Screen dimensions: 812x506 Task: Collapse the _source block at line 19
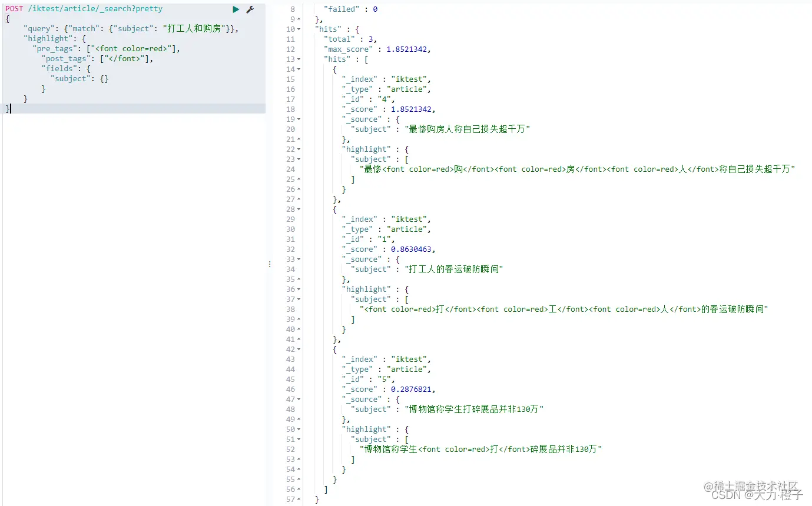[x=299, y=119]
